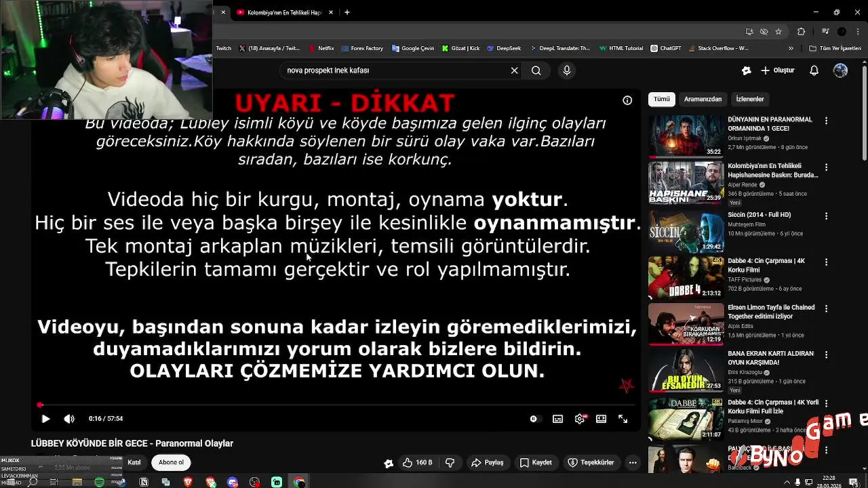868x488 pixels.
Task: Click the Katıl join button
Action: click(x=134, y=462)
